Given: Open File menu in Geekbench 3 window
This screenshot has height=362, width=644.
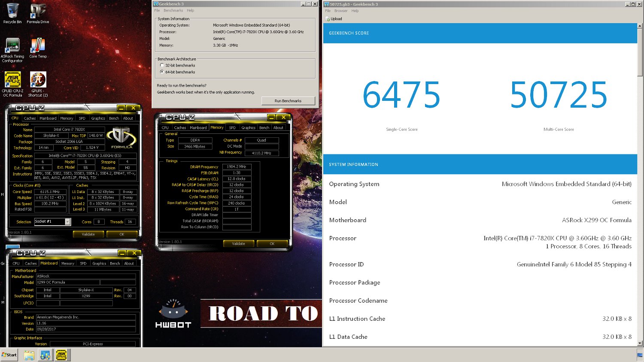Looking at the screenshot, I should coord(157,10).
